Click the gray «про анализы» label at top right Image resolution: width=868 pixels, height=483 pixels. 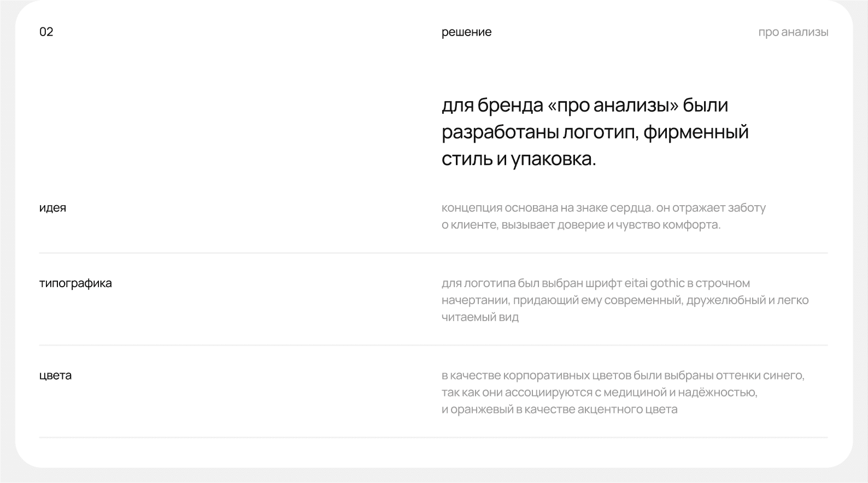click(793, 32)
